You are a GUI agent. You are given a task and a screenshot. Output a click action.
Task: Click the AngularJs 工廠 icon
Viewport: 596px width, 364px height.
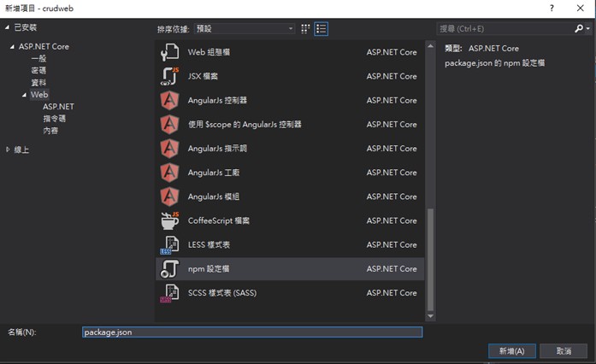click(x=169, y=173)
